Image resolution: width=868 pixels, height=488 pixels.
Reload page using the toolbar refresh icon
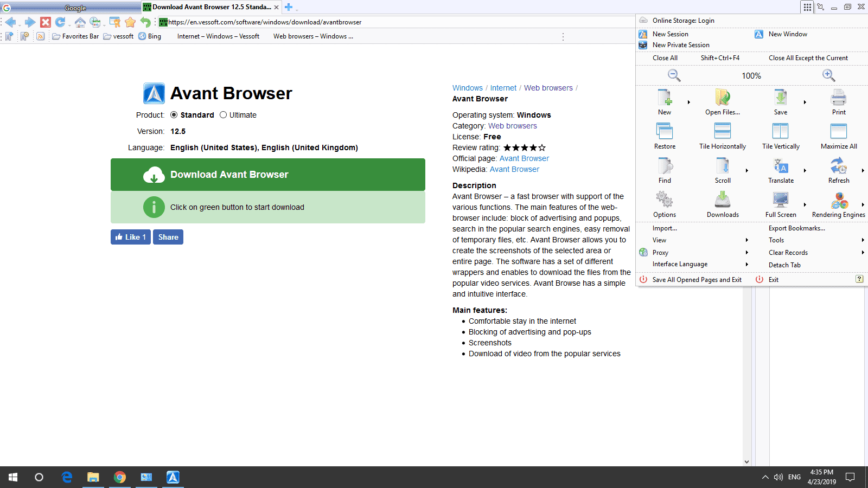[60, 22]
